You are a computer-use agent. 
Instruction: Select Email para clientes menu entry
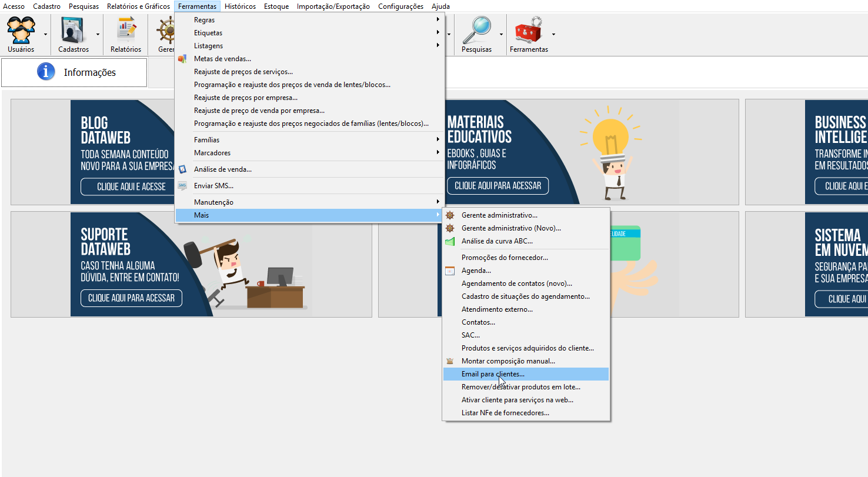coord(526,374)
